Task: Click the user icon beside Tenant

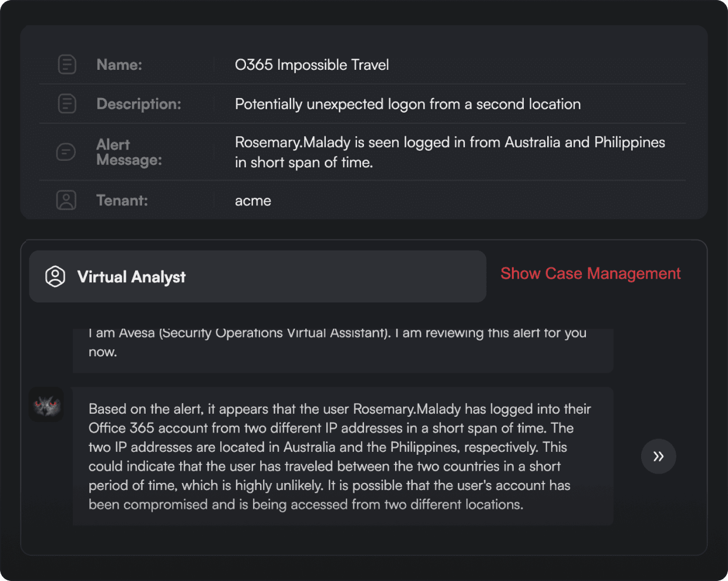Action: coord(66,200)
